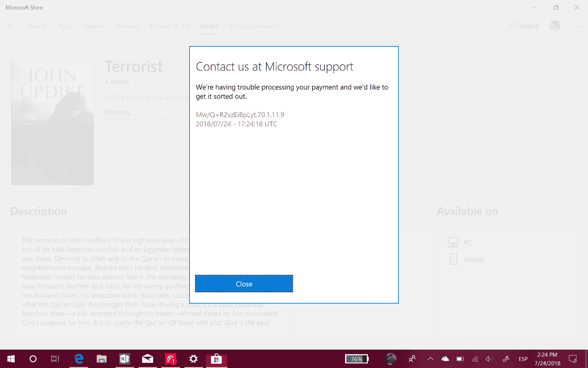
Task: Switch the ESP input language
Action: [523, 359]
